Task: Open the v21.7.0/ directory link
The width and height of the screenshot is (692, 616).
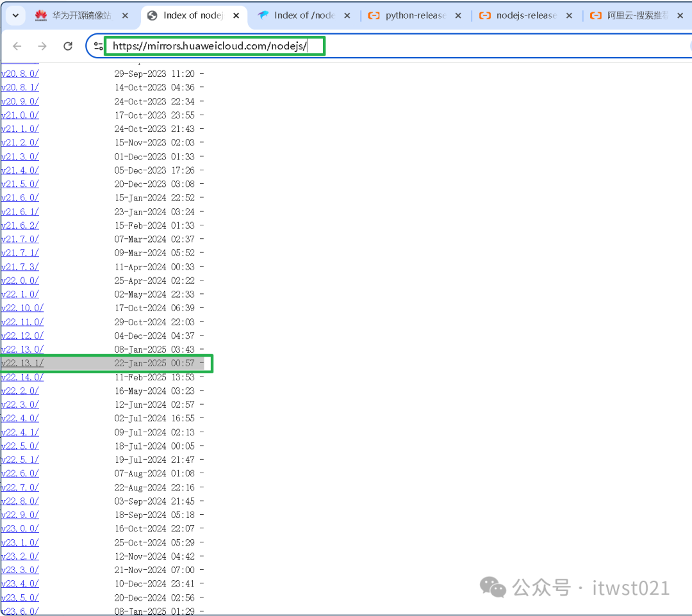Action: coord(20,239)
